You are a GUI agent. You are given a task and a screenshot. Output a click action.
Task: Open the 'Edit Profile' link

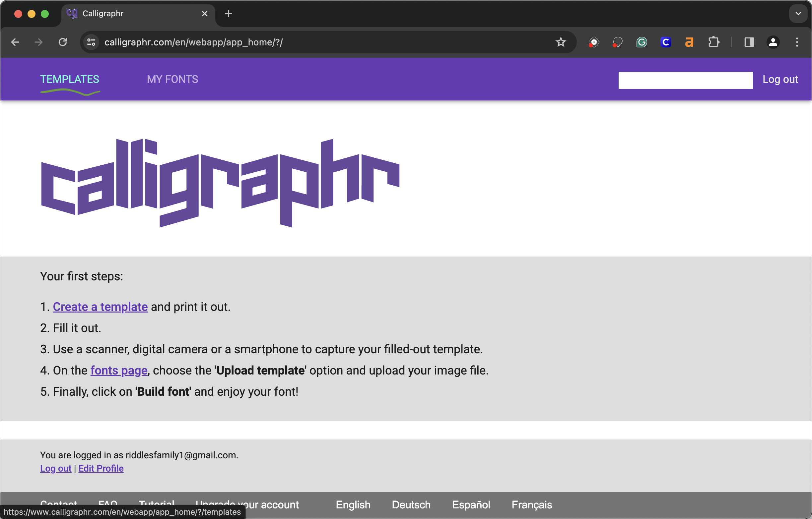pyautogui.click(x=101, y=468)
